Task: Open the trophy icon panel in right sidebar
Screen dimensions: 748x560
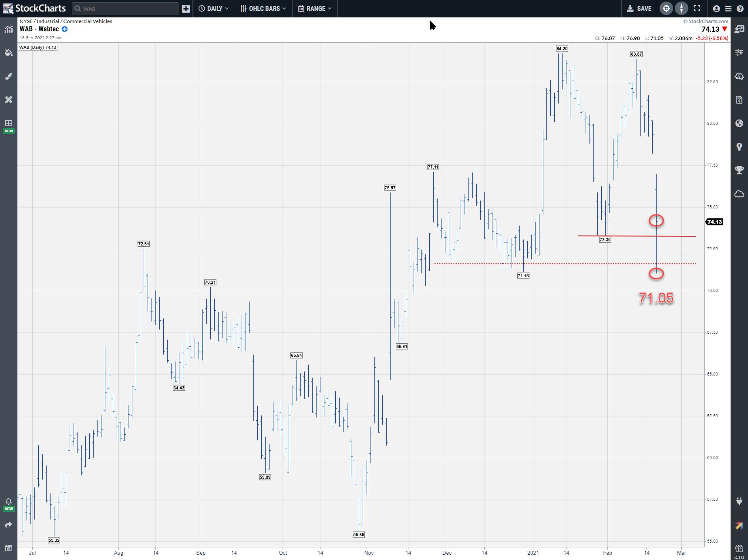Action: [x=739, y=170]
